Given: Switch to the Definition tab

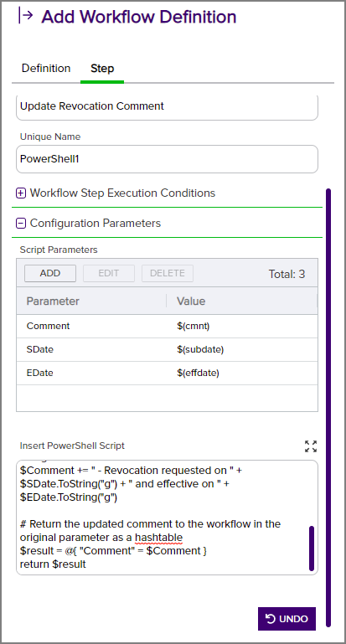Looking at the screenshot, I should (46, 68).
